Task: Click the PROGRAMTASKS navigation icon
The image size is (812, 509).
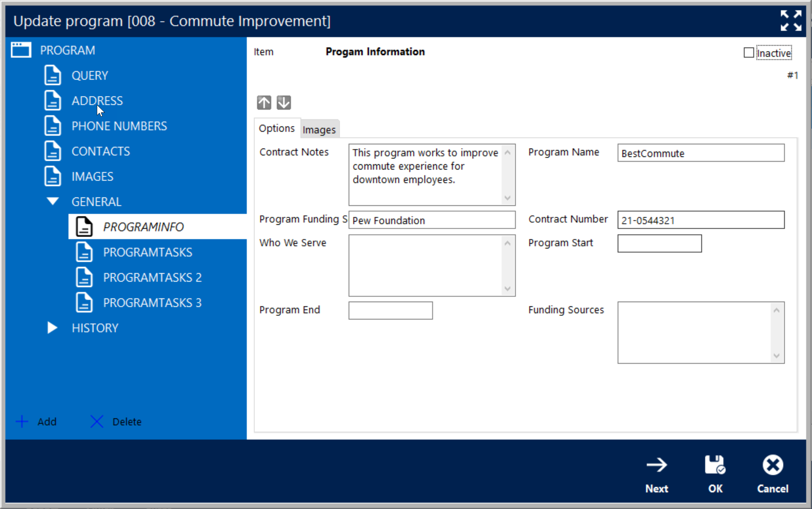Action: [x=83, y=252]
